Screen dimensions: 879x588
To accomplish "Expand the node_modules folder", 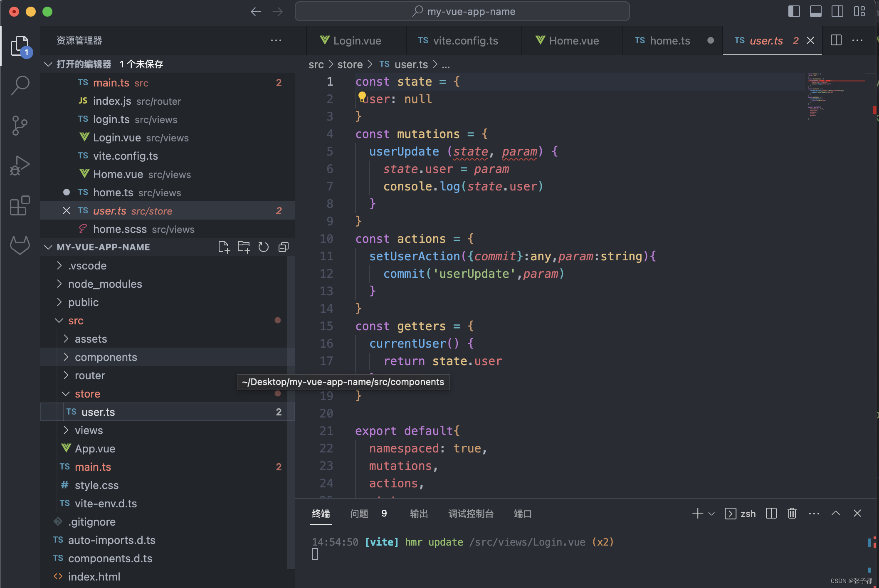I will 105,284.
